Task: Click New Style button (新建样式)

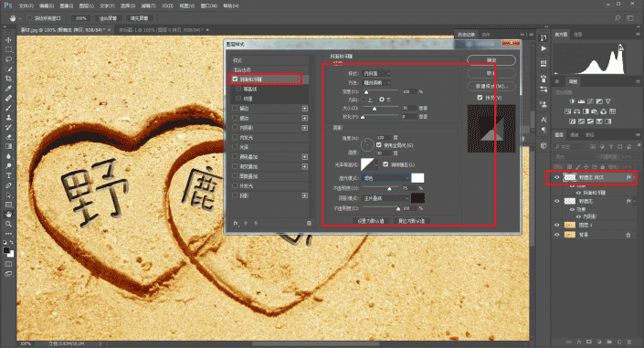Action: [491, 86]
